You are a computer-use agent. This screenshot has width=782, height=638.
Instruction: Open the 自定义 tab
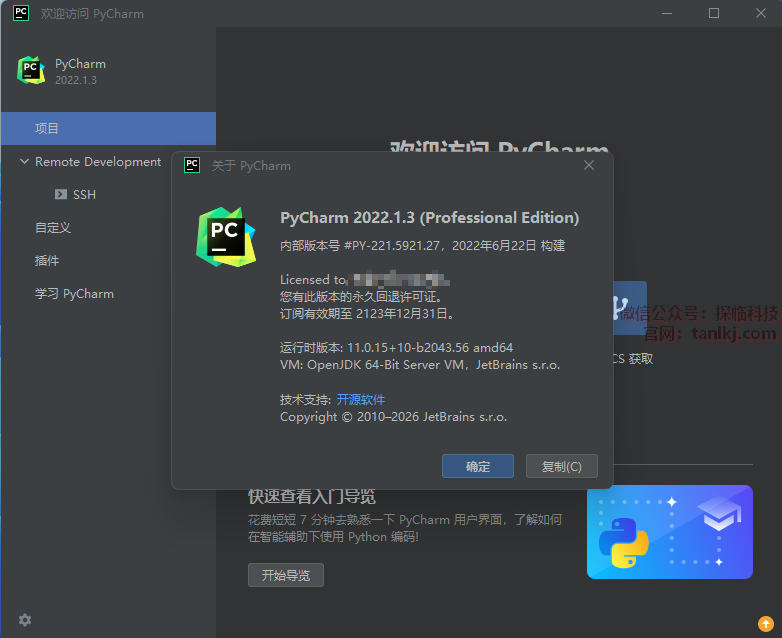coord(53,228)
